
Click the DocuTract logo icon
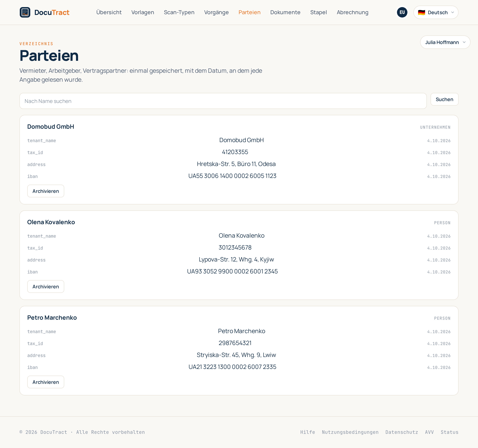[x=25, y=12]
